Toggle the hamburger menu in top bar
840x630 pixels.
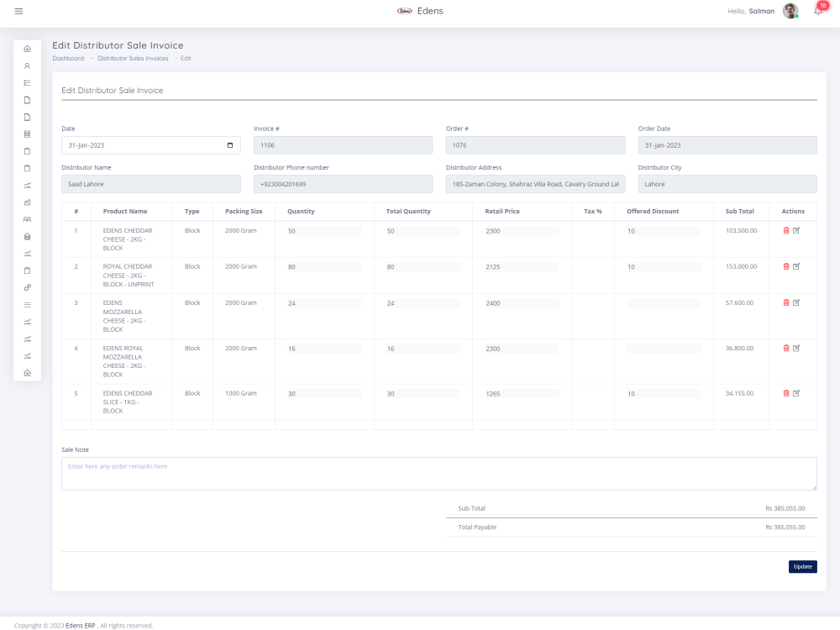[x=18, y=11]
